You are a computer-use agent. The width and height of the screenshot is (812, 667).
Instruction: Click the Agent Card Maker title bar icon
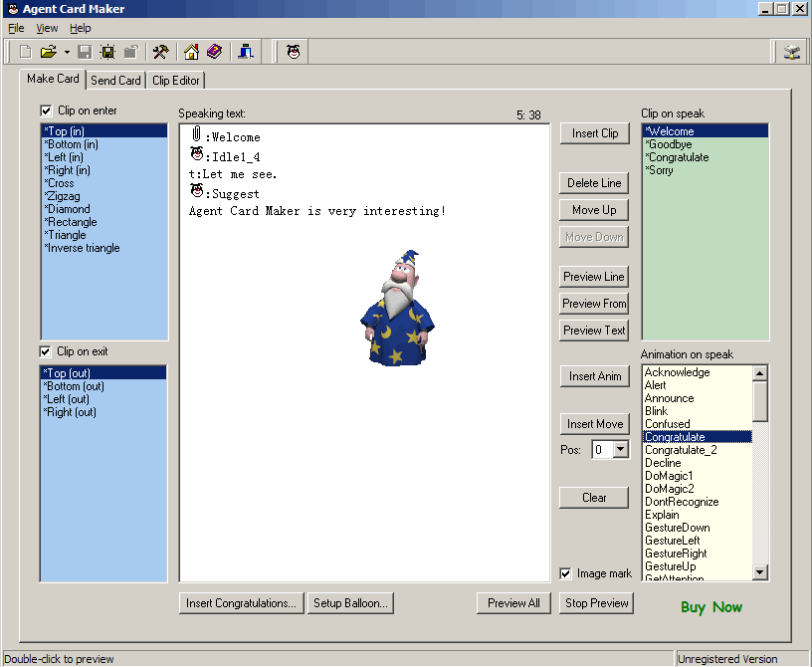tap(13, 9)
